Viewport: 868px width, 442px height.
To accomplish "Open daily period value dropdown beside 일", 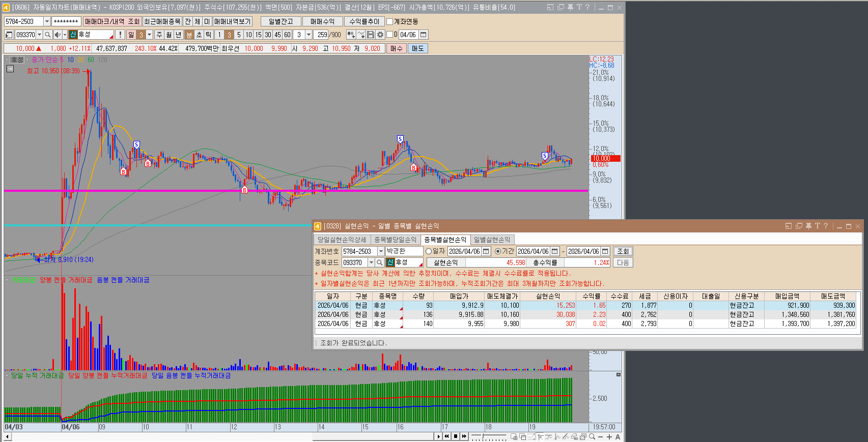I will click(x=149, y=35).
